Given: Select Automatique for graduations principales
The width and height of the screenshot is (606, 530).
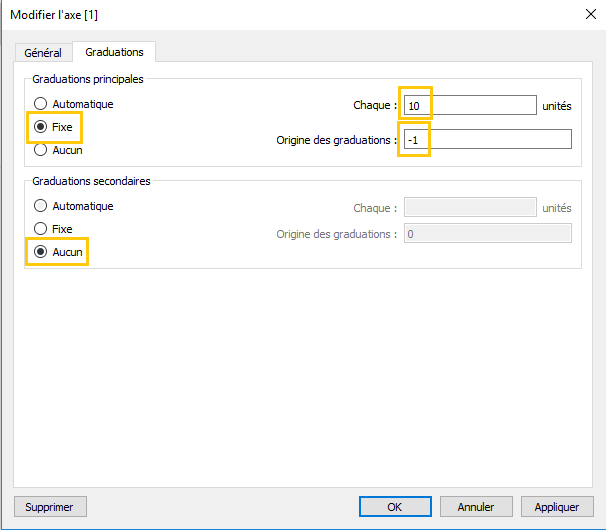Looking at the screenshot, I should pyautogui.click(x=73, y=104).
